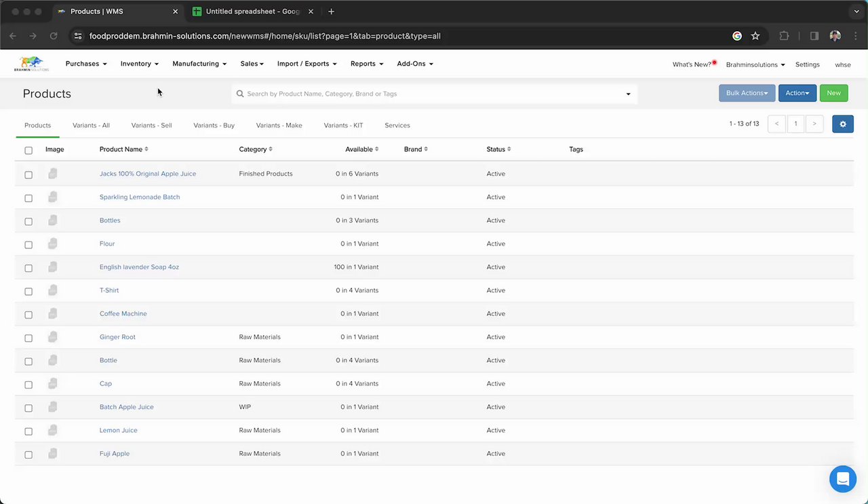Sort the table by Product Name
868x504 pixels.
coord(123,149)
